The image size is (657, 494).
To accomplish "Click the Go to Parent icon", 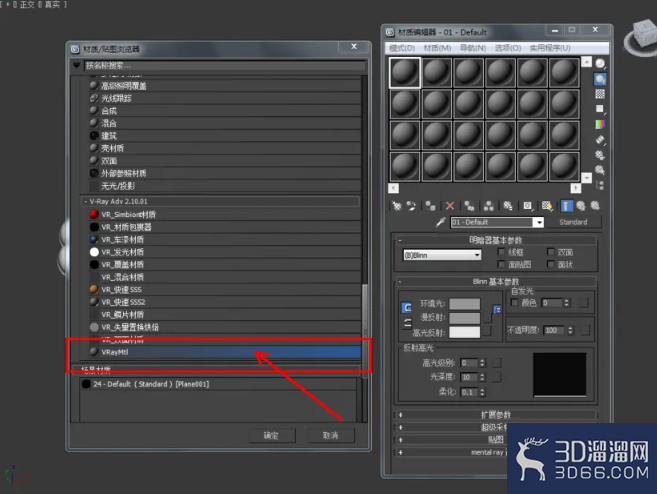I will (x=581, y=206).
